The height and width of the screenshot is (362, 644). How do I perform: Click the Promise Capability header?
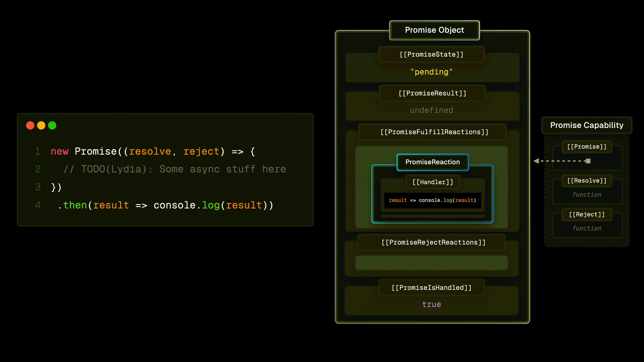coord(586,125)
